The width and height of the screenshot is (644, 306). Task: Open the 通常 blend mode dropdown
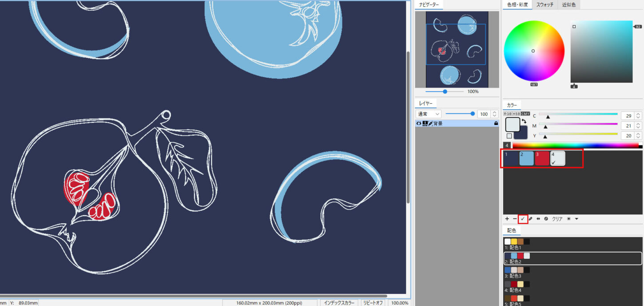tap(429, 114)
